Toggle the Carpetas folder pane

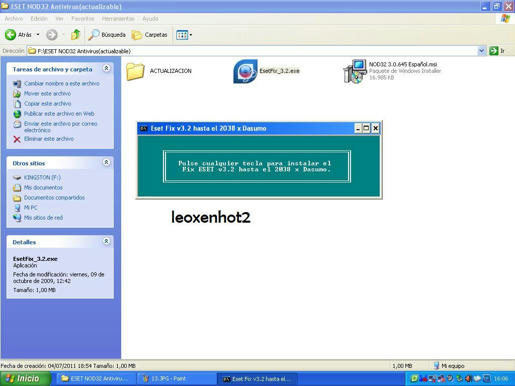tap(149, 35)
